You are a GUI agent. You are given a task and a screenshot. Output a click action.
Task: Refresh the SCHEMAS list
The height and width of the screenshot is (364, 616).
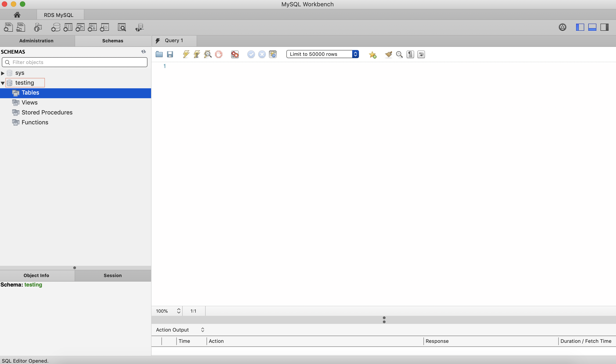point(144,52)
